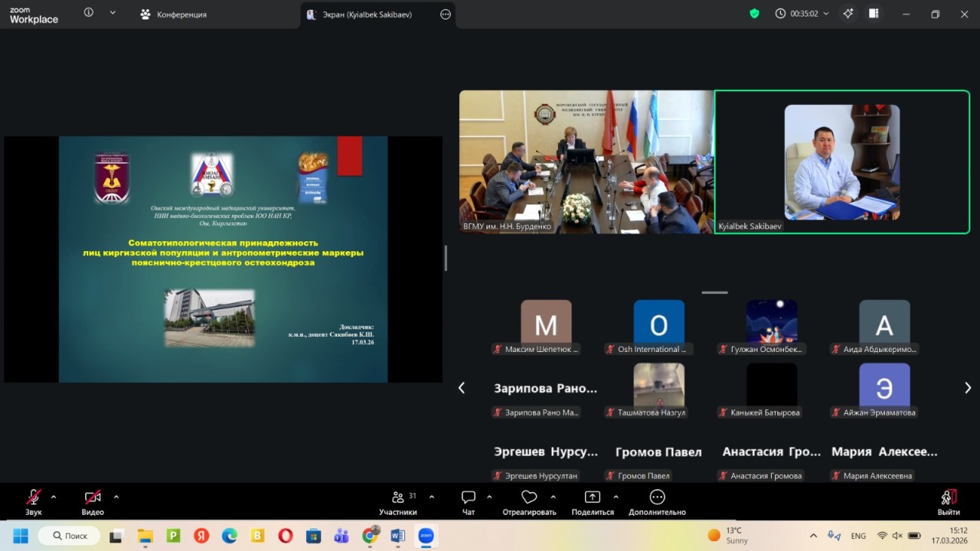980x551 pixels.
Task: Open the Участники participants panel
Action: [398, 503]
